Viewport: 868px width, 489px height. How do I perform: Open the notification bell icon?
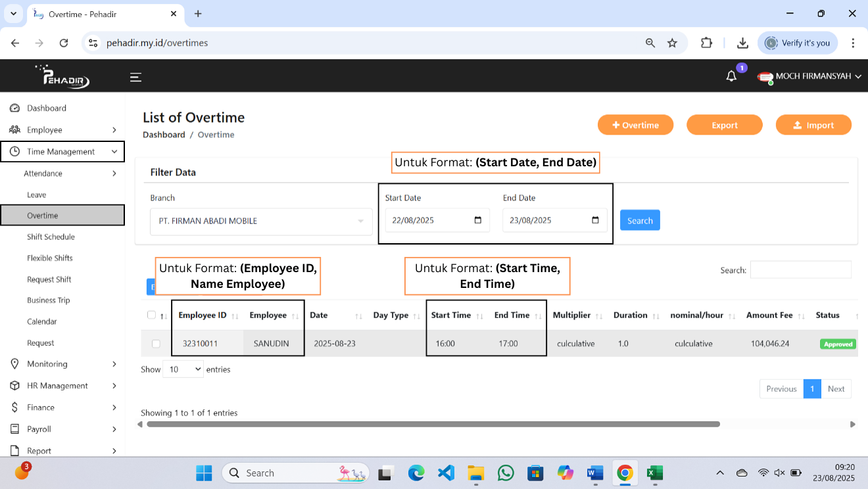click(x=731, y=76)
